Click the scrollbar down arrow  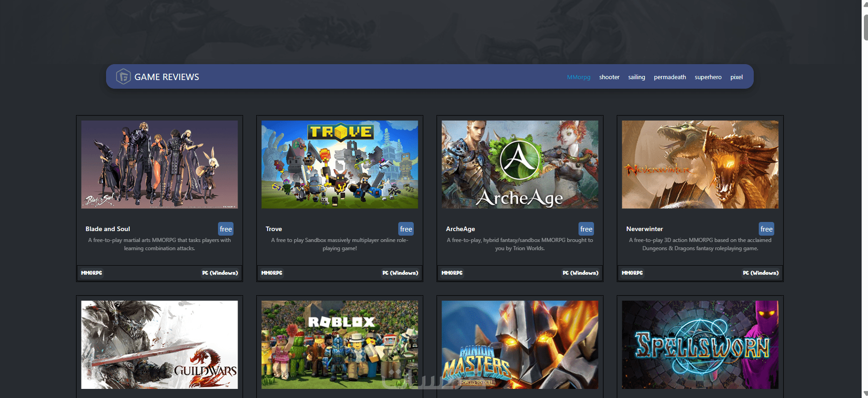coord(865,393)
